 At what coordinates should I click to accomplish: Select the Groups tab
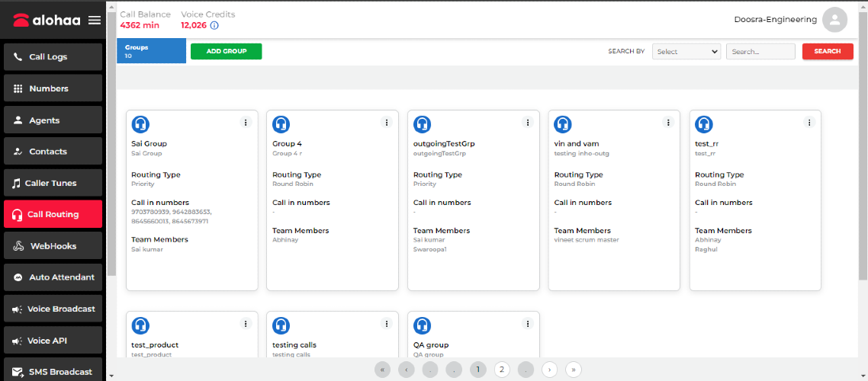point(151,51)
